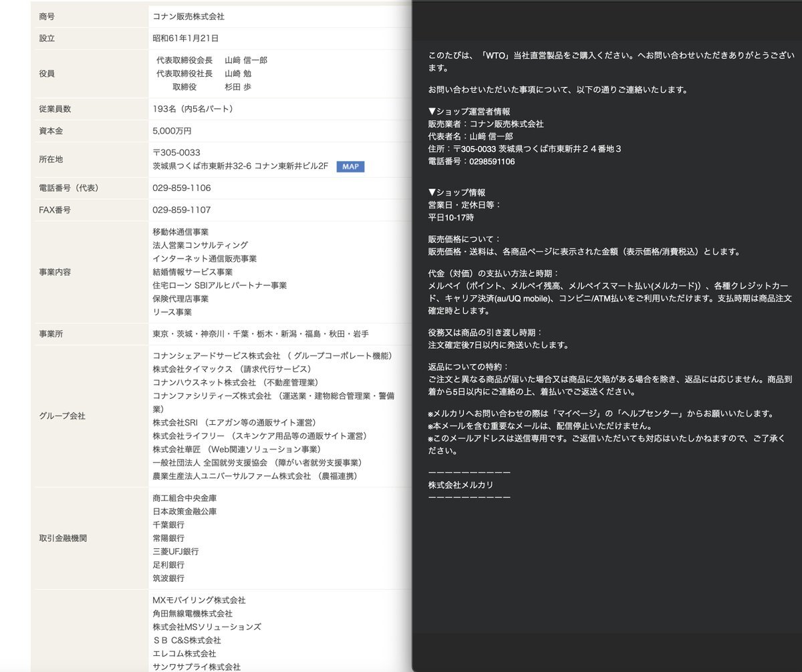Click ▼ショップ情報 heading in email
This screenshot has width=802, height=672.
click(x=457, y=192)
